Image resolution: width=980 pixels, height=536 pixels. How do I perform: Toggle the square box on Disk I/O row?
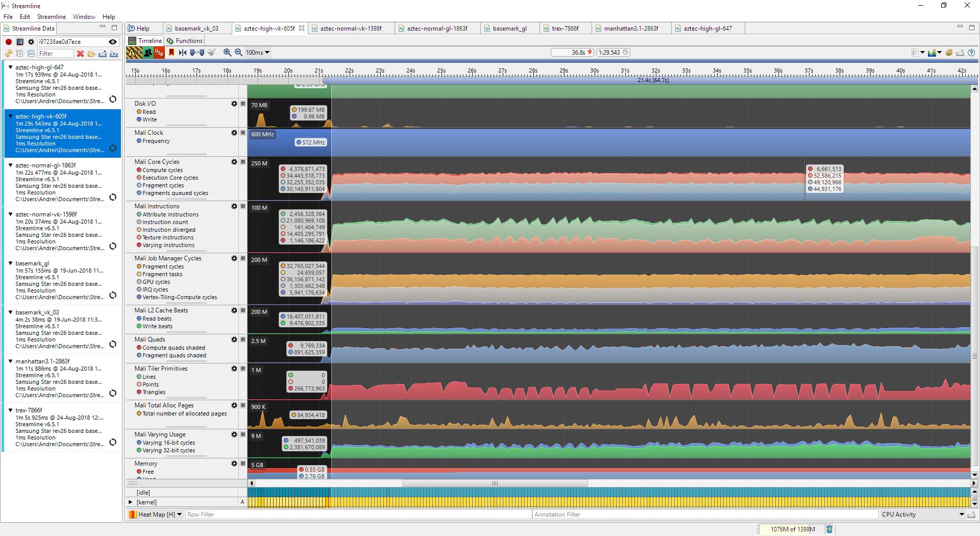tap(243, 104)
